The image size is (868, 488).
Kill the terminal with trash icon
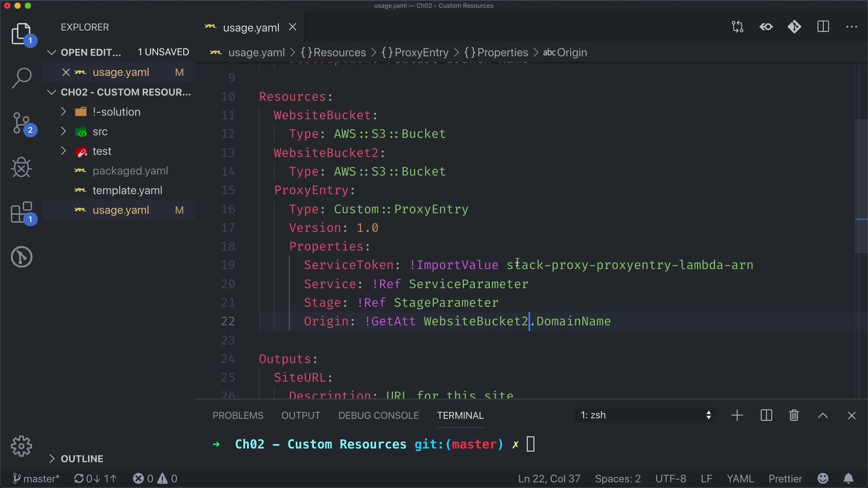tap(794, 415)
